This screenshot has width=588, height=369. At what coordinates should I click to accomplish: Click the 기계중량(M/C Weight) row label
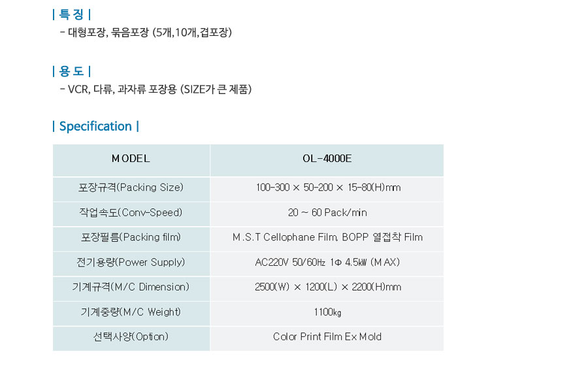(131, 312)
